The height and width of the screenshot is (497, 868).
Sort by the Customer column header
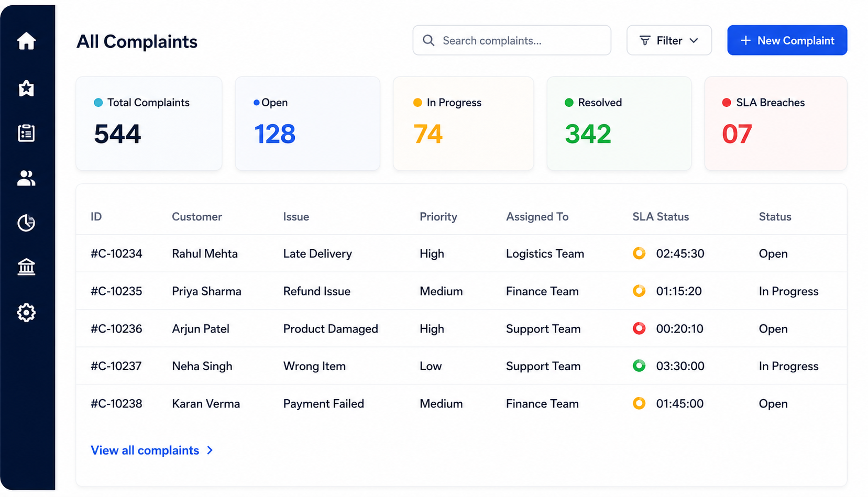pyautogui.click(x=197, y=217)
